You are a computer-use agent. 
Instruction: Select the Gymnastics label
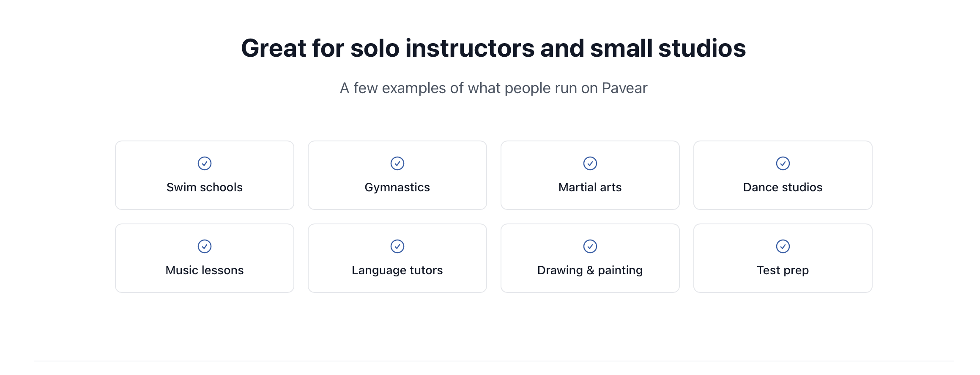point(397,187)
